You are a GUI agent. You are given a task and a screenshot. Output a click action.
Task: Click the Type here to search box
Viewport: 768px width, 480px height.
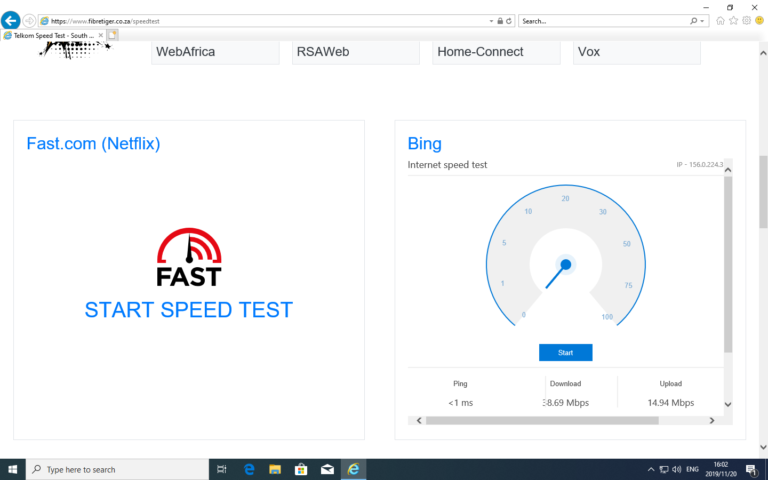click(118, 469)
